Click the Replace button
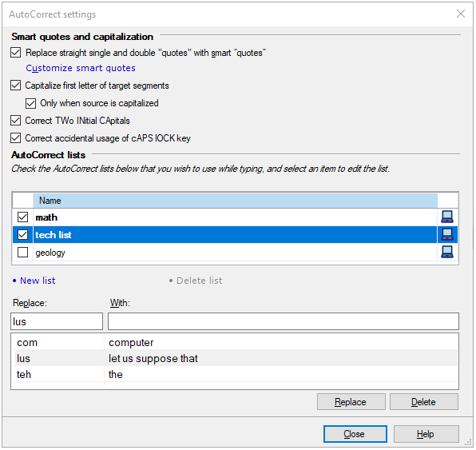 click(x=351, y=402)
